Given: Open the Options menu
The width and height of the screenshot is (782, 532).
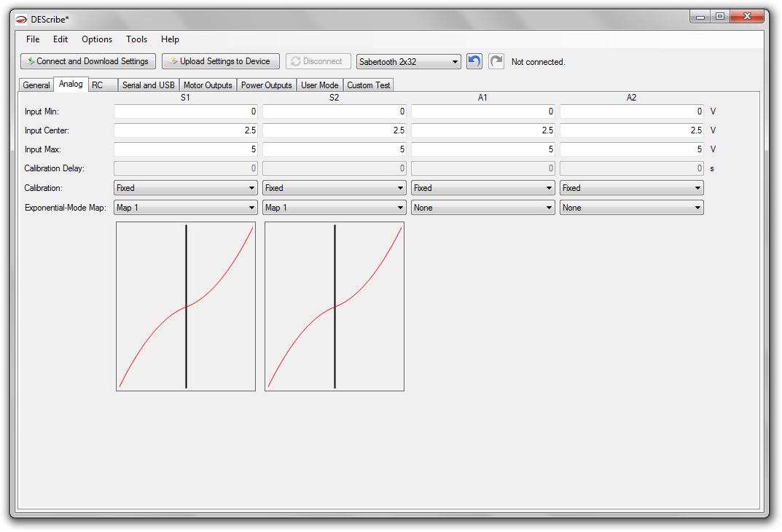Looking at the screenshot, I should pos(97,39).
